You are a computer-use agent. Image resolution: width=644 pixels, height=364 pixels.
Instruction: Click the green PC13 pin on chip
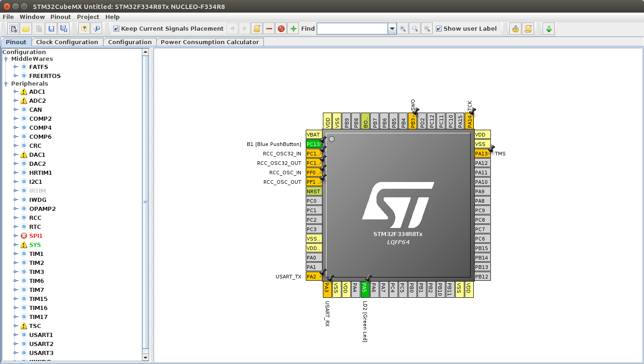[313, 144]
